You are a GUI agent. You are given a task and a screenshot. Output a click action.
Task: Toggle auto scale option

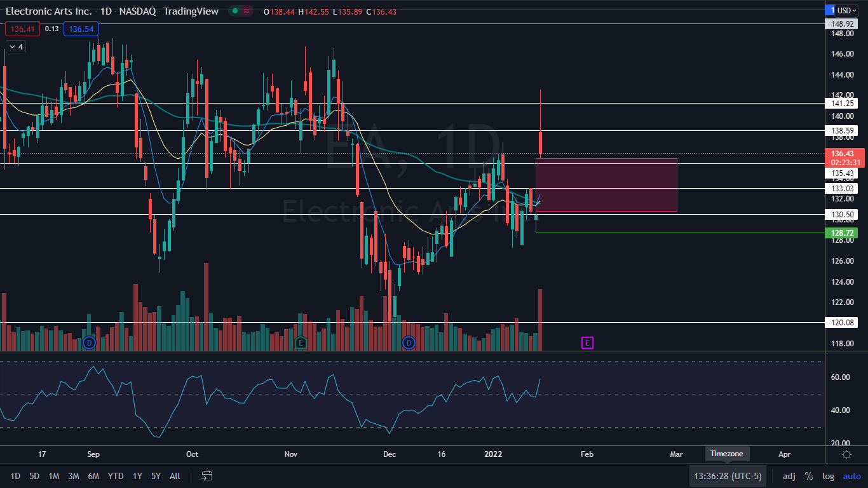pyautogui.click(x=851, y=476)
